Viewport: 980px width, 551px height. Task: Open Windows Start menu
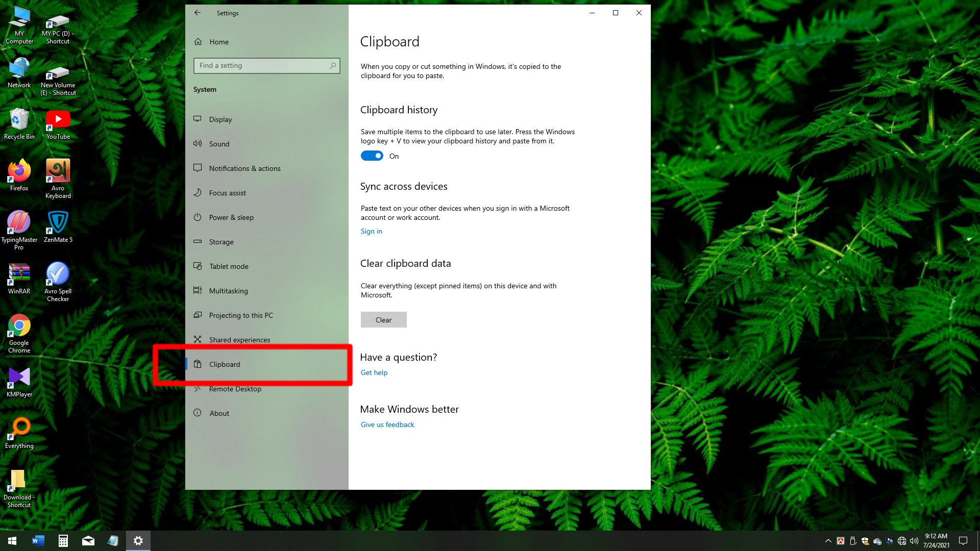click(x=12, y=541)
